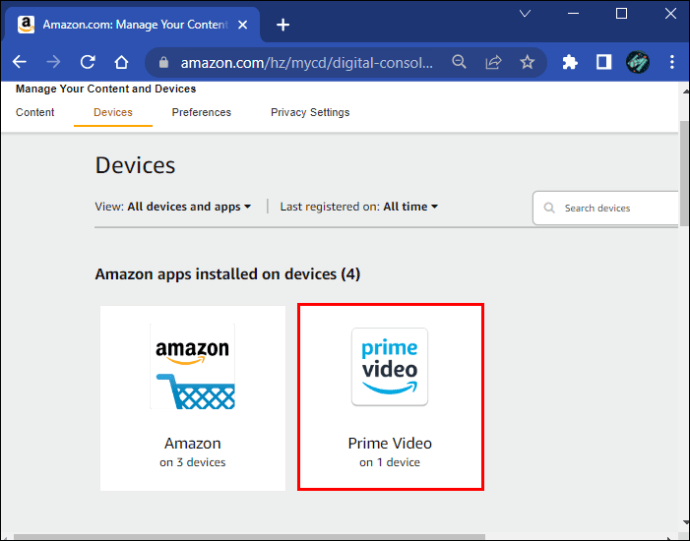Switch to the Content tab

coord(35,112)
